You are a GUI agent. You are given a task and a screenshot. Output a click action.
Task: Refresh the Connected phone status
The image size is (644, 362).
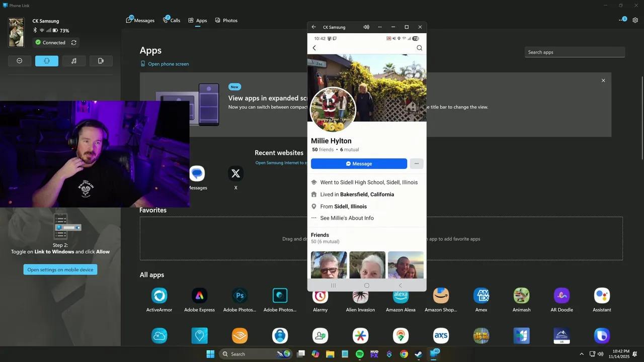point(74,43)
